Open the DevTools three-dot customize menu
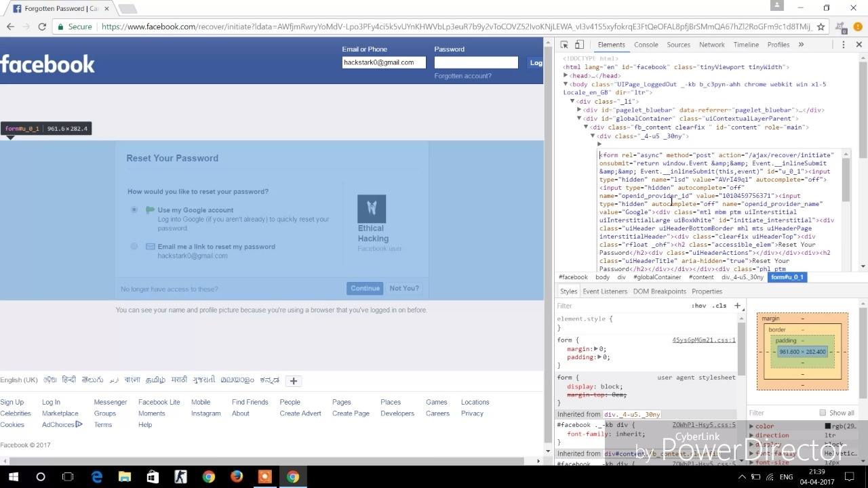Viewport: 868px width, 488px height. pyautogui.click(x=843, y=45)
